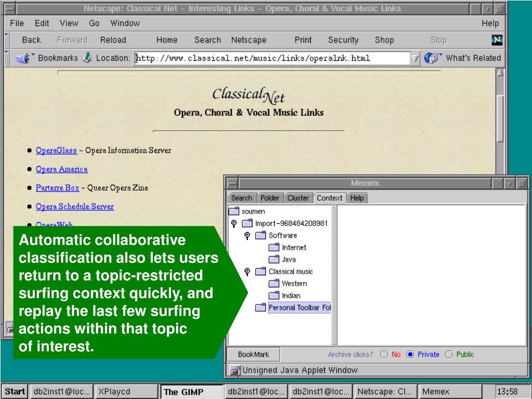
Task: Open the Opera America link
Action: click(x=62, y=169)
